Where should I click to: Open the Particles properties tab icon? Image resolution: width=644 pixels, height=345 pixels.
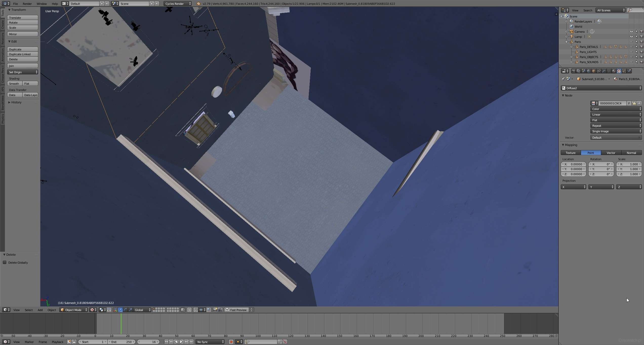tap(624, 71)
